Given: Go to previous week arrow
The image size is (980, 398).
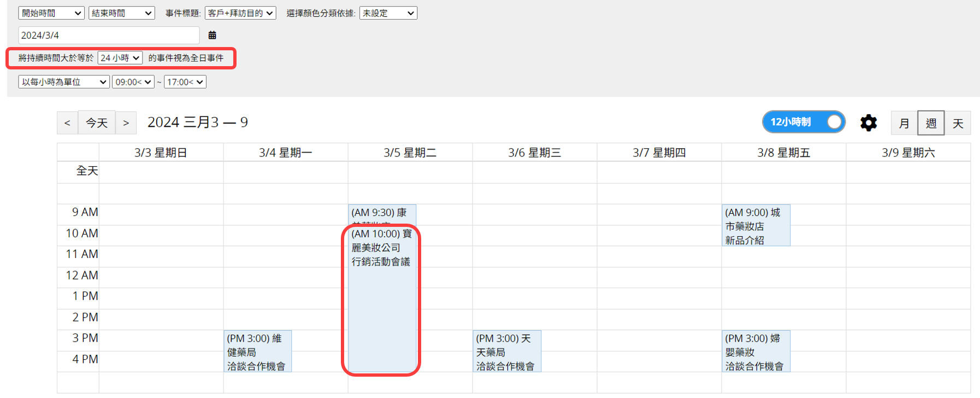Looking at the screenshot, I should tap(67, 123).
